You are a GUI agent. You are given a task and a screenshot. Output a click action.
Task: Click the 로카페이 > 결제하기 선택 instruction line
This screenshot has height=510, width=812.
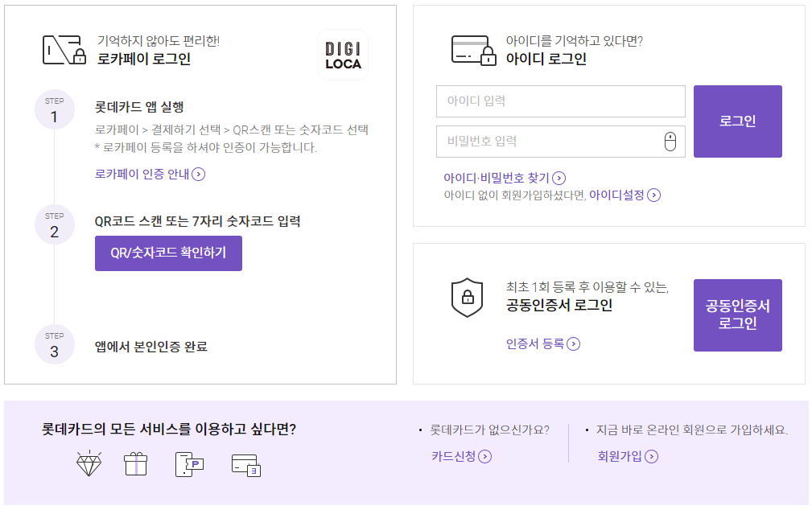232,130
